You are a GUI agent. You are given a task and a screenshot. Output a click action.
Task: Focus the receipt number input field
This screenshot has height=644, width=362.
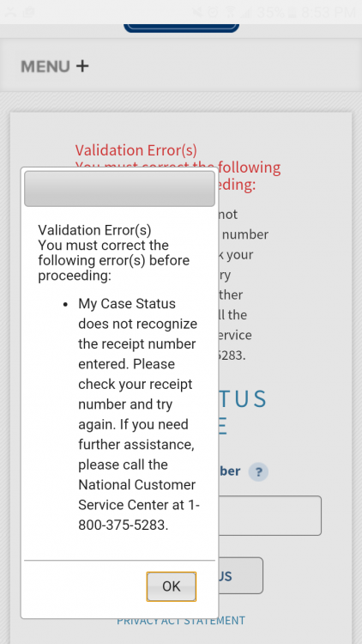(269, 515)
